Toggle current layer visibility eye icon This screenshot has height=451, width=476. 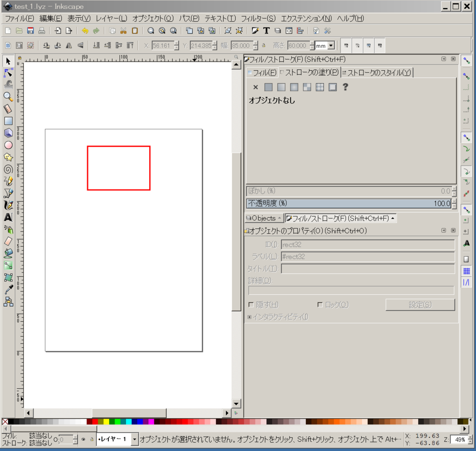83,439
